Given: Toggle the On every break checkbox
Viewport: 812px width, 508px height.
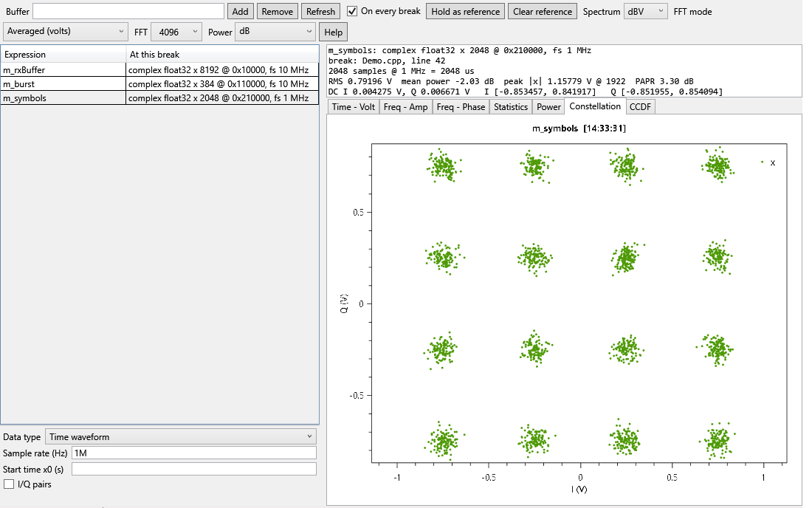Looking at the screenshot, I should [352, 11].
